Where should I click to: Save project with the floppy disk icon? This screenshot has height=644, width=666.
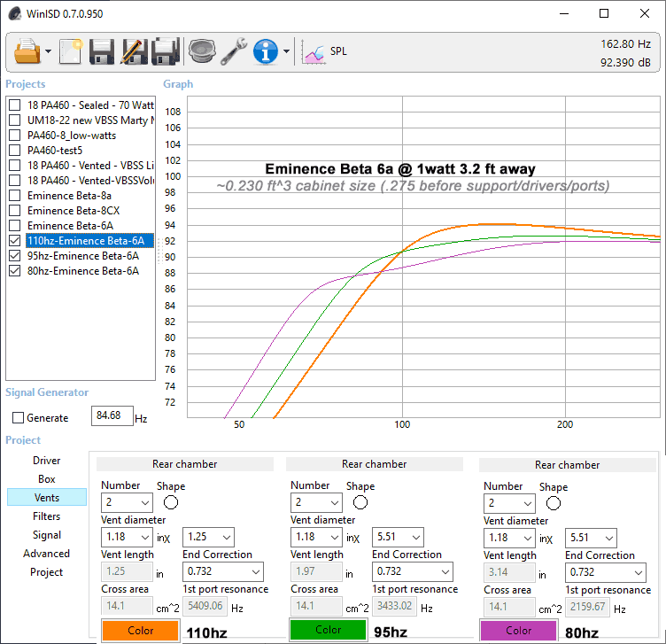102,51
